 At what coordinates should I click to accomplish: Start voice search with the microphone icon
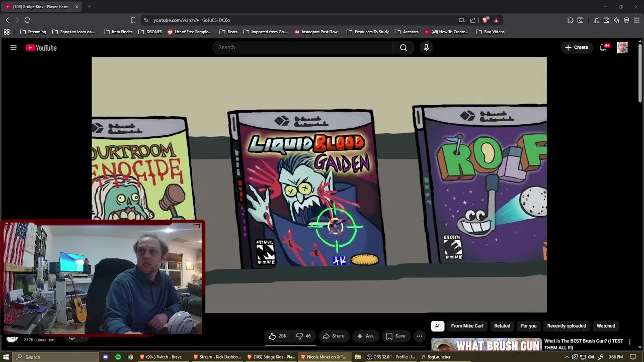pos(426,47)
